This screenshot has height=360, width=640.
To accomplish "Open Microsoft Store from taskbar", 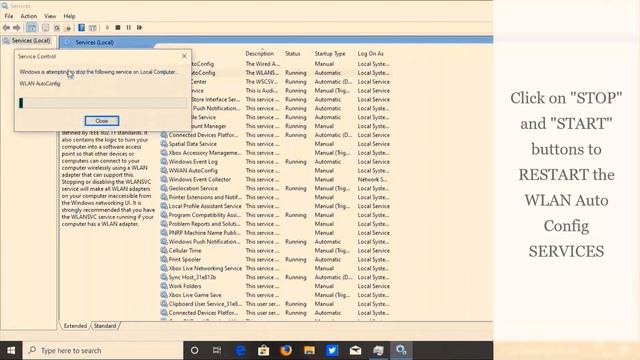I will (x=263, y=351).
